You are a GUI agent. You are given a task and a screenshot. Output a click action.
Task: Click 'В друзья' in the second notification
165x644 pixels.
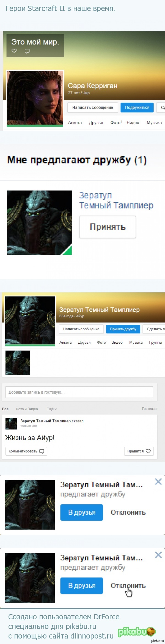[x=82, y=586]
